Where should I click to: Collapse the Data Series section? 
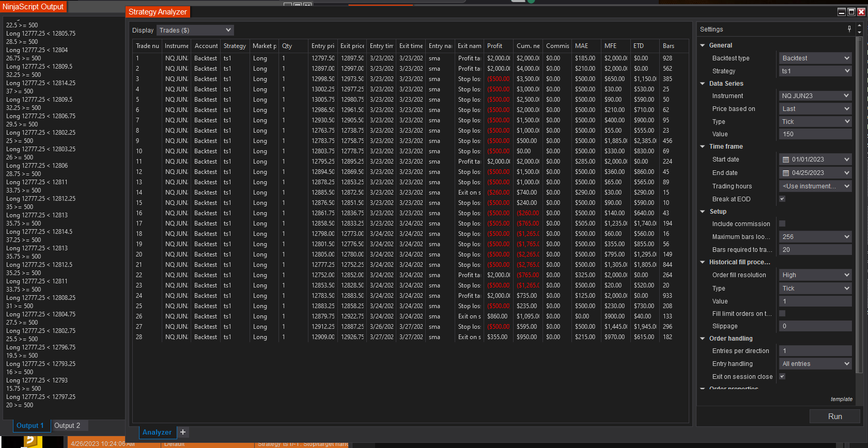coord(703,84)
